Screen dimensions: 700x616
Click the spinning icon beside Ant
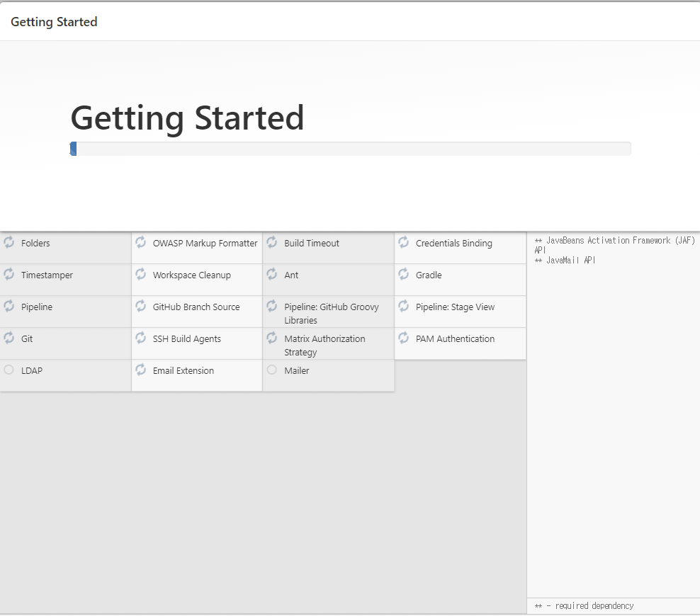click(x=272, y=274)
